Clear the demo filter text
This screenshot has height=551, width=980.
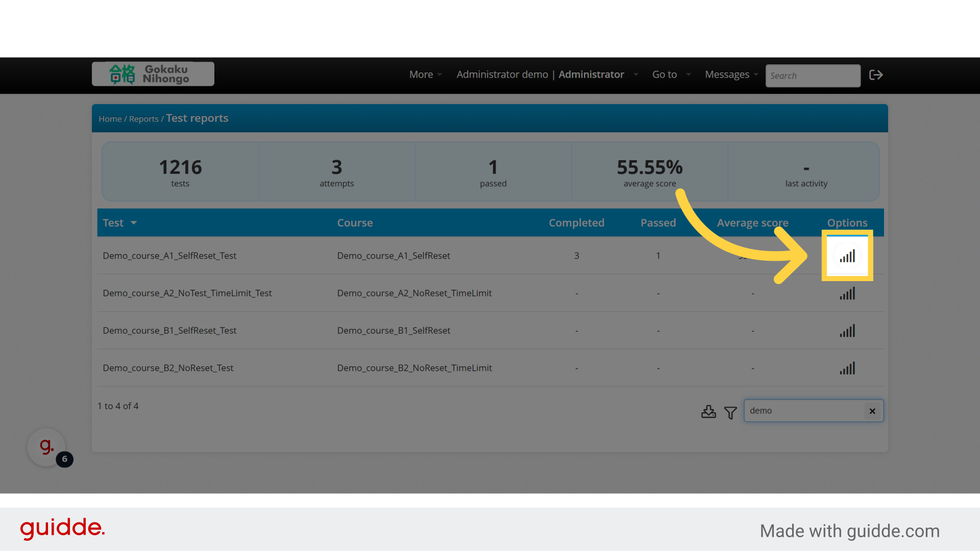point(872,411)
